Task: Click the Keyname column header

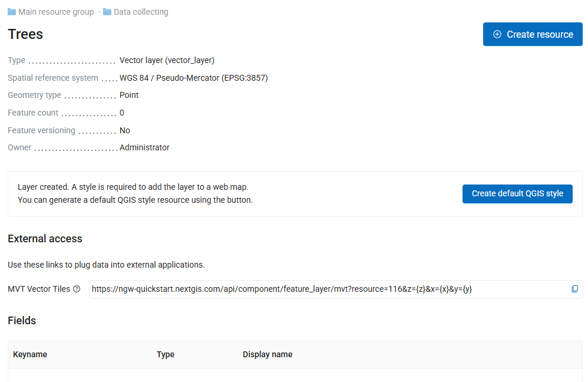Action: tap(30, 354)
